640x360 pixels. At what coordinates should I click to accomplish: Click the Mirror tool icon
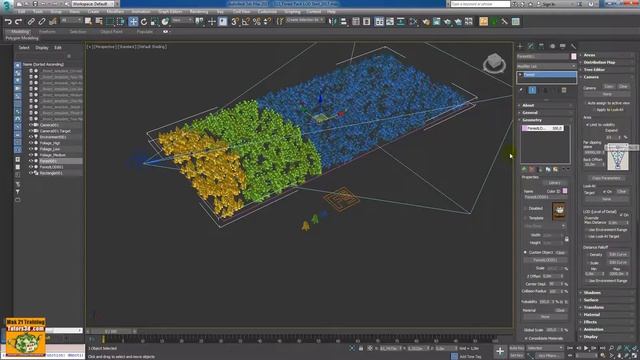333,22
